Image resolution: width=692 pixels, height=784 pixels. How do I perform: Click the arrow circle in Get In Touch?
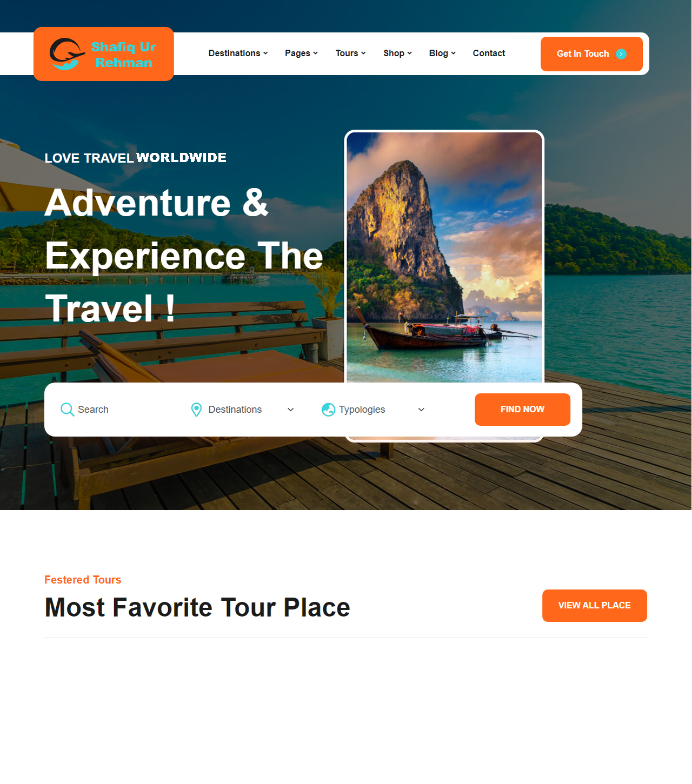621,54
